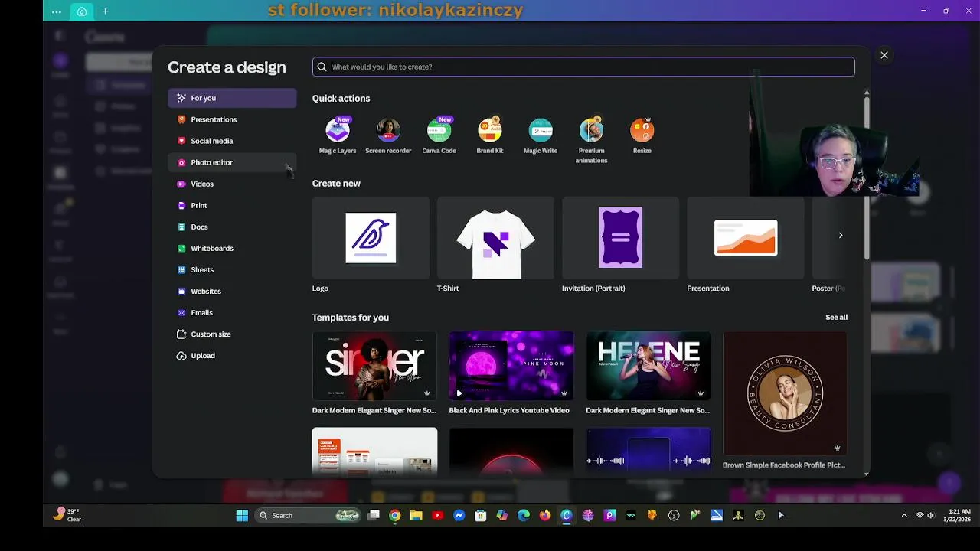Open volume control in system tray

931,515
